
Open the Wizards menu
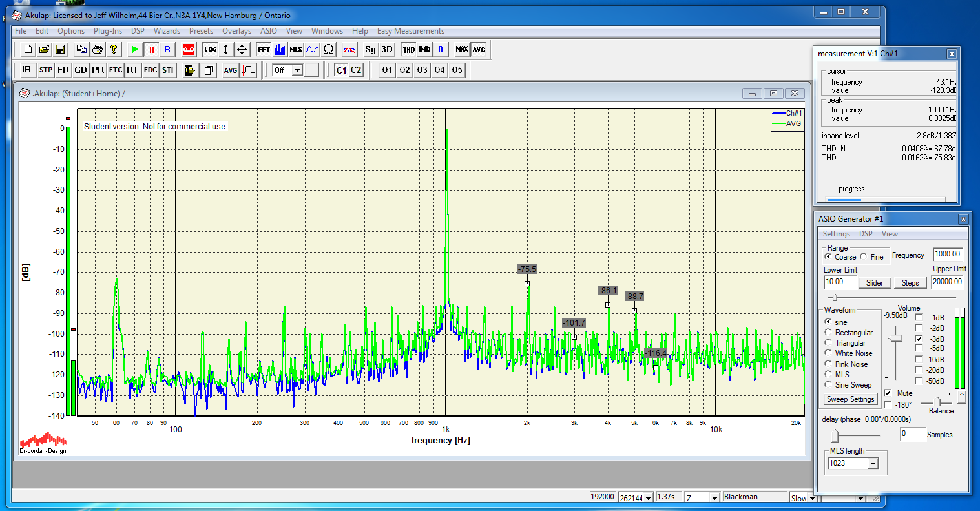tap(167, 31)
